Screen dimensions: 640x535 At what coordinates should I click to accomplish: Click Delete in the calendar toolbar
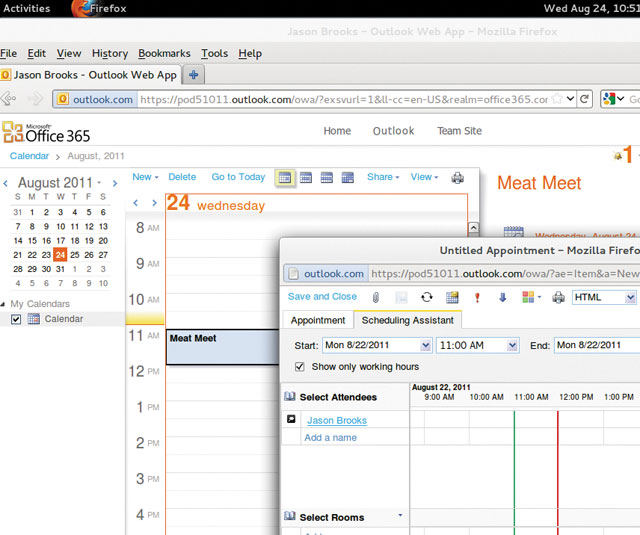point(182,177)
